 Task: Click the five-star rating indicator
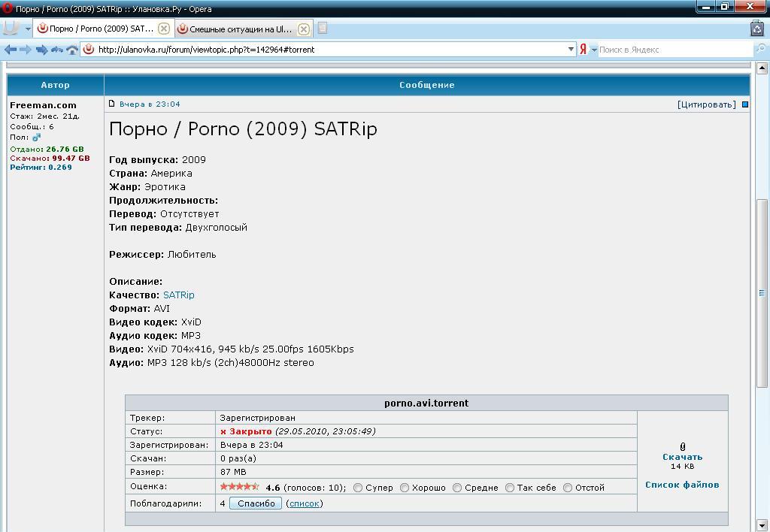click(x=239, y=487)
